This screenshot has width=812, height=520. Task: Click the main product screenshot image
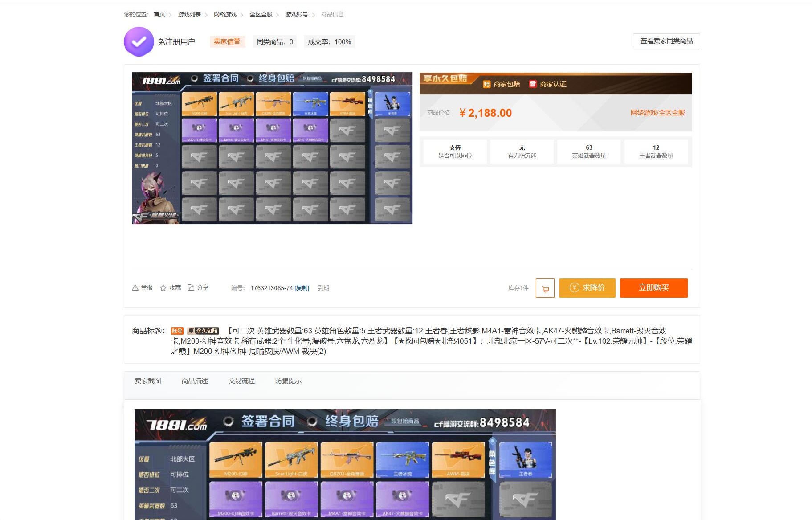[x=272, y=147]
